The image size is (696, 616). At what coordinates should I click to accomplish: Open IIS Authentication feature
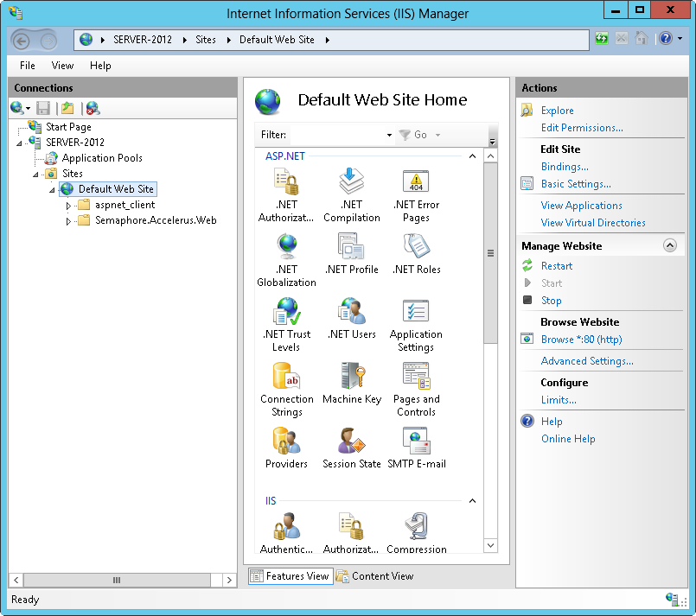[286, 533]
